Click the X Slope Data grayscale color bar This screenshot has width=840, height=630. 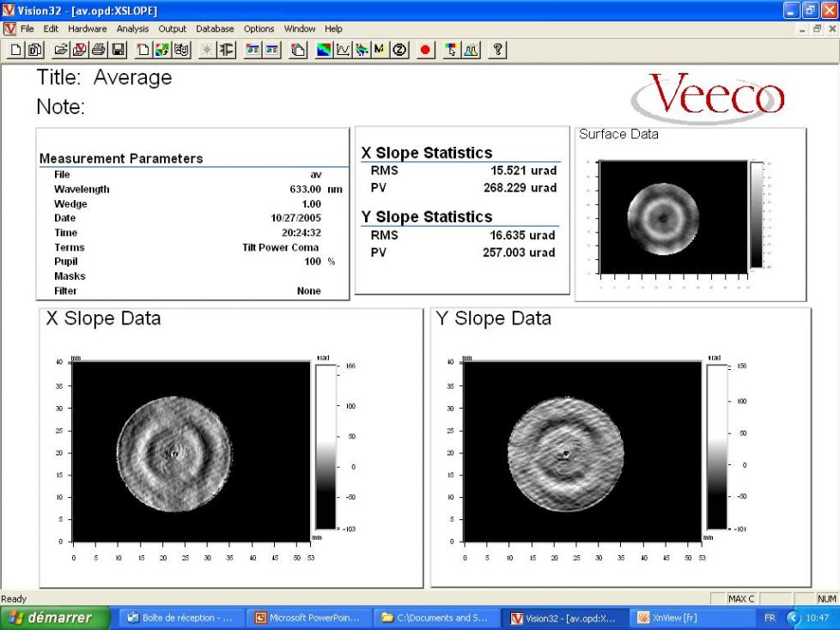coord(326,447)
